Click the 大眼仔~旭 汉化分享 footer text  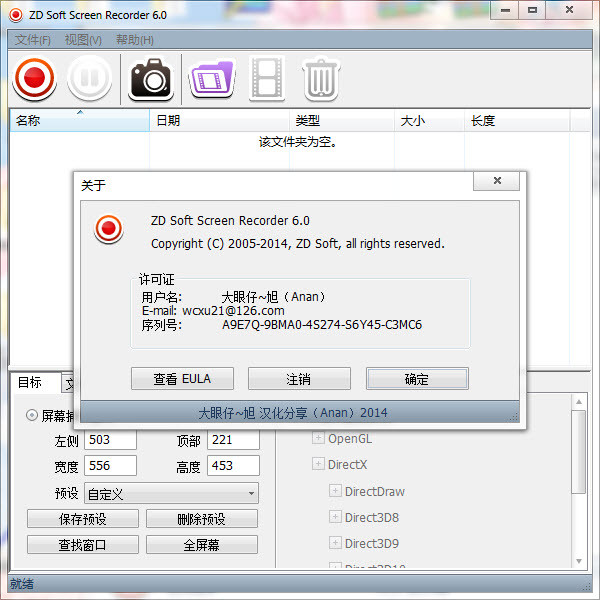click(293, 413)
